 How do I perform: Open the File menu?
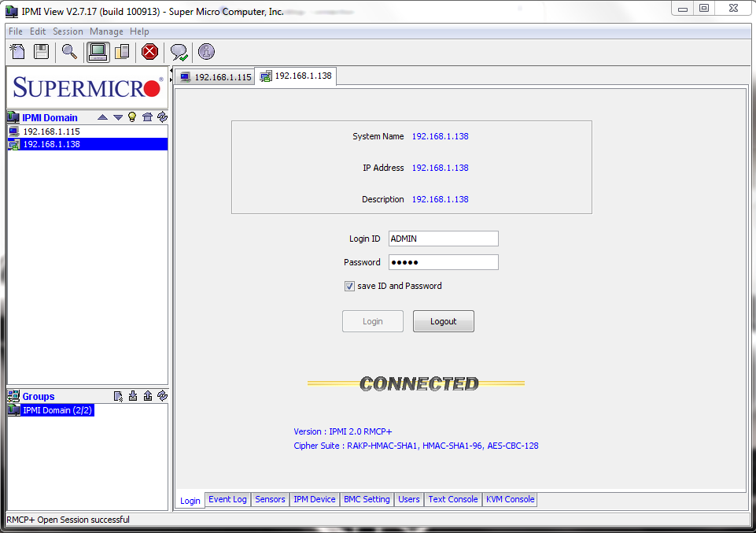[16, 31]
